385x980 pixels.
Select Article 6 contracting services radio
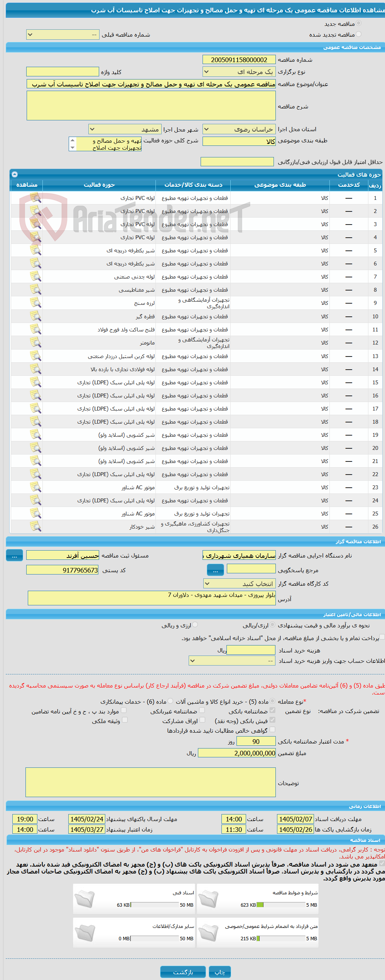(x=171, y=701)
